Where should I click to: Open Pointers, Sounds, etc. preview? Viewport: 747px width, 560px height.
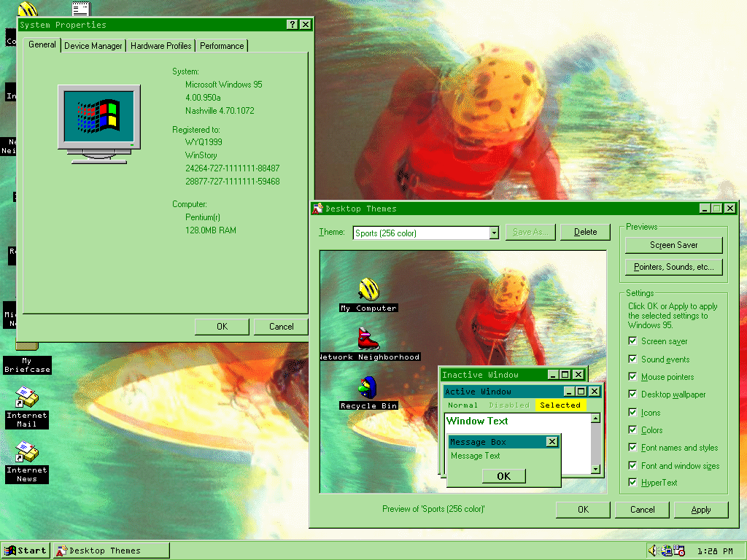coord(673,267)
